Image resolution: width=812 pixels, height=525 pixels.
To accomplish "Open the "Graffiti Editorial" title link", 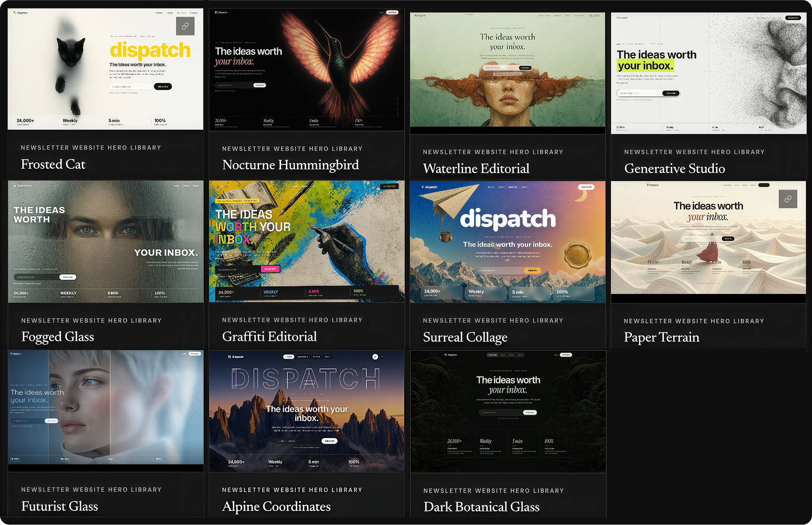I will pyautogui.click(x=269, y=337).
